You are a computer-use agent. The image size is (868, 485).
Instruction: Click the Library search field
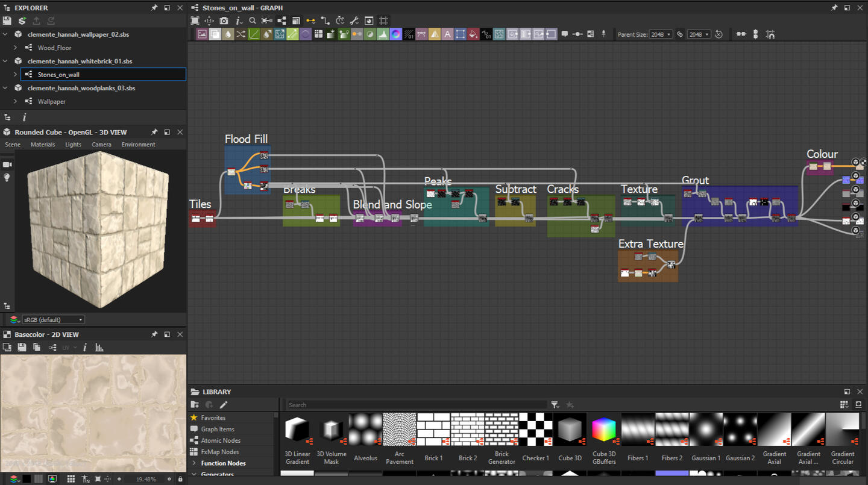(416, 405)
